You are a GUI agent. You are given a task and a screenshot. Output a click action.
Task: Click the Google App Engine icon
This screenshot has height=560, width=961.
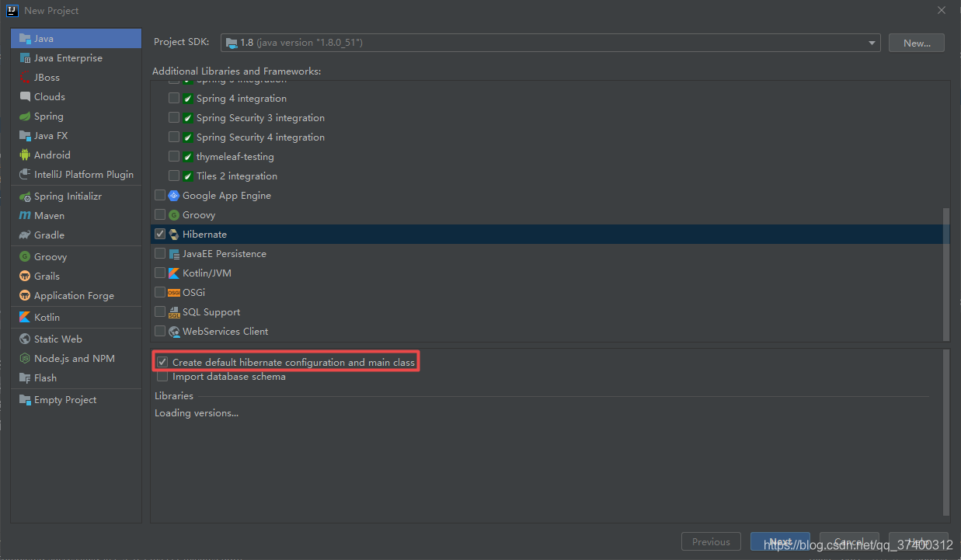[174, 195]
